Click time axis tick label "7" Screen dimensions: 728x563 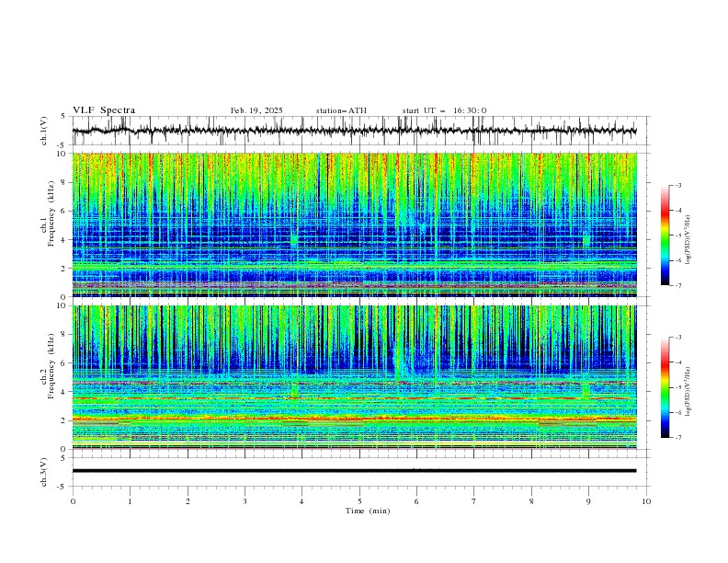coord(474,501)
